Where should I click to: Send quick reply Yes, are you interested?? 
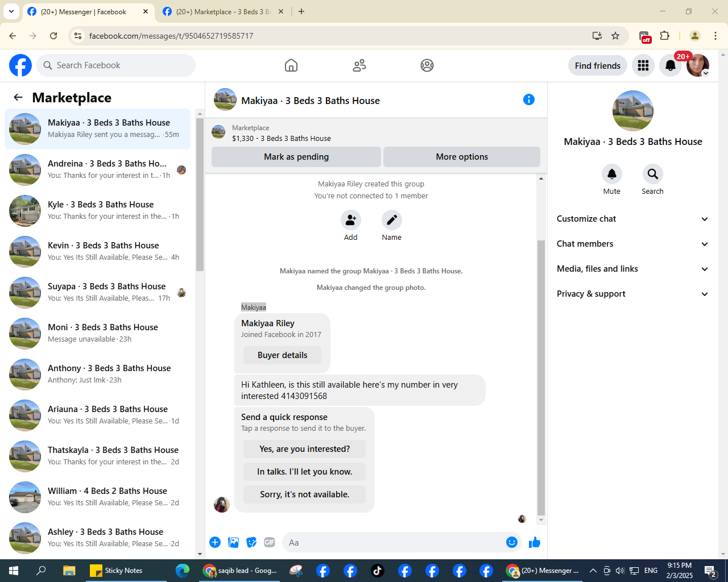click(304, 449)
